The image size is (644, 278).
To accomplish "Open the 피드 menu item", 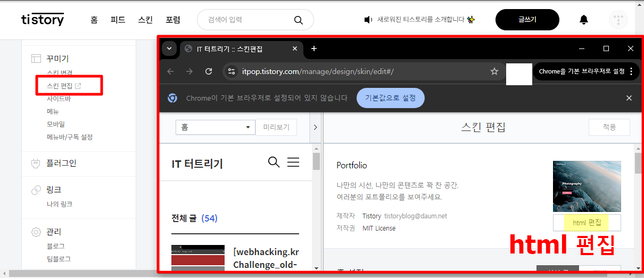I will click(x=118, y=20).
